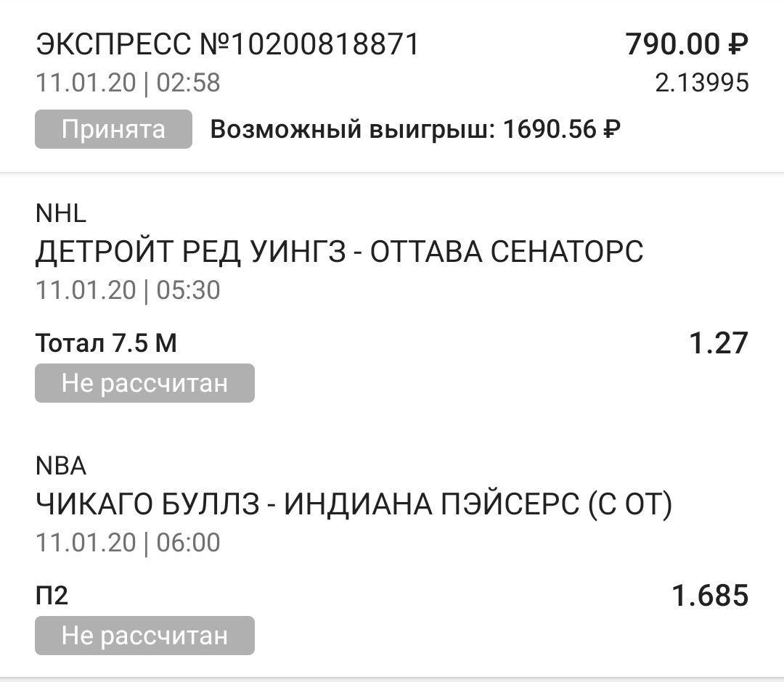Viewport: 784px width, 682px height.
Task: Tap Не рассчитан badge under Тотал 7.5 М
Action: click(144, 383)
